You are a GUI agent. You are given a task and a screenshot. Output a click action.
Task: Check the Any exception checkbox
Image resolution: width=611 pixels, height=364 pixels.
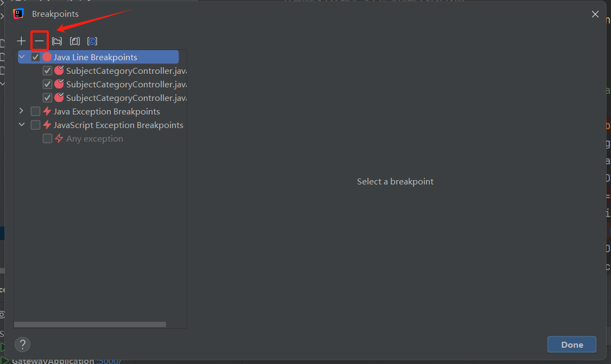point(47,139)
